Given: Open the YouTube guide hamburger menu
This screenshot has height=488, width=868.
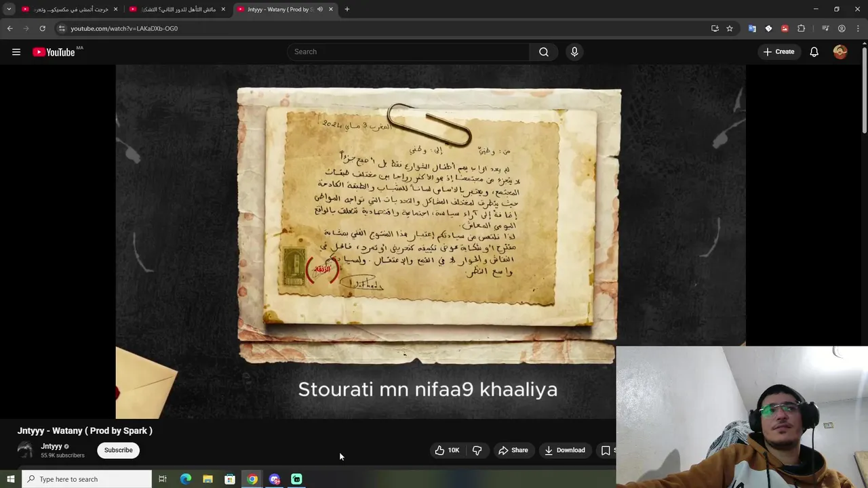Looking at the screenshot, I should click(16, 52).
